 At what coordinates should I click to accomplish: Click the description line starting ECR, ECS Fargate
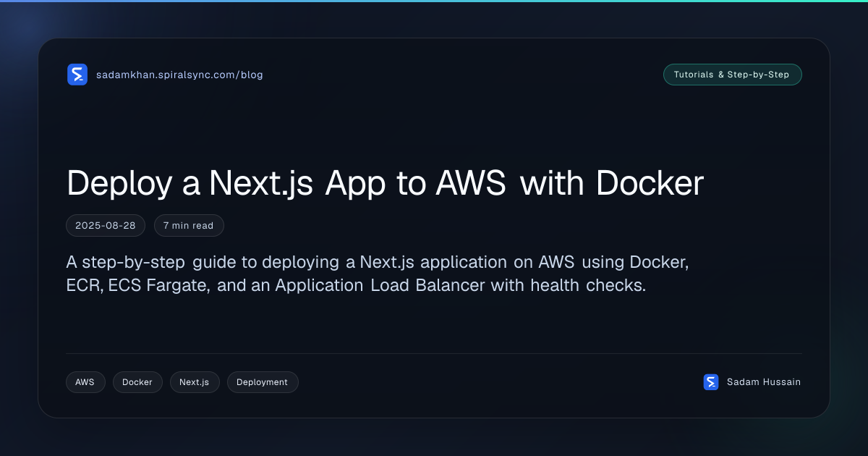(356, 285)
